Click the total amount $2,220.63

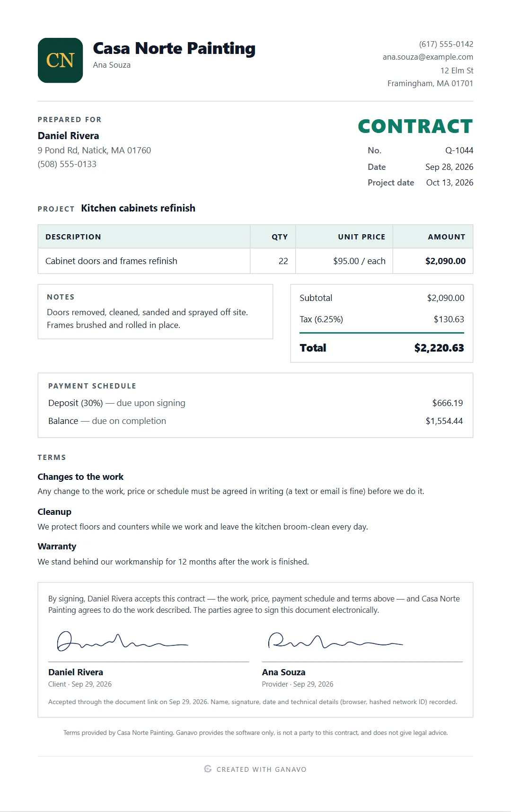[x=439, y=348]
